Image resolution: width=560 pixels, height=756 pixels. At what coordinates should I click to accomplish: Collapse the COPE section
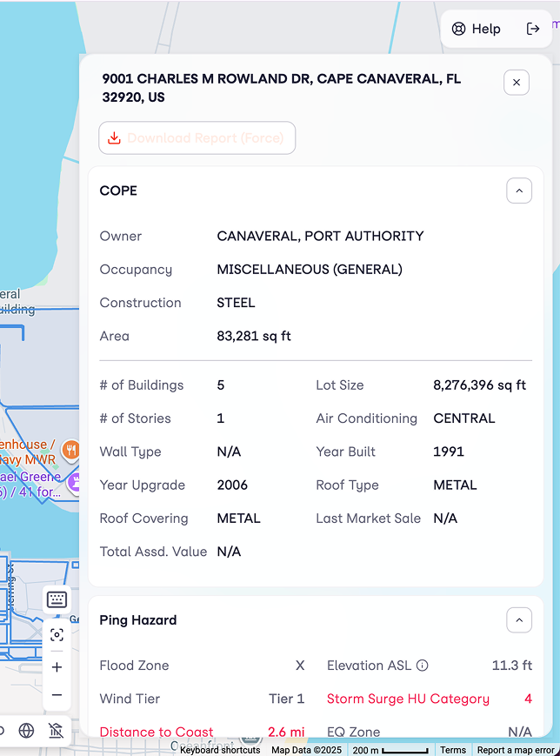[x=519, y=191]
